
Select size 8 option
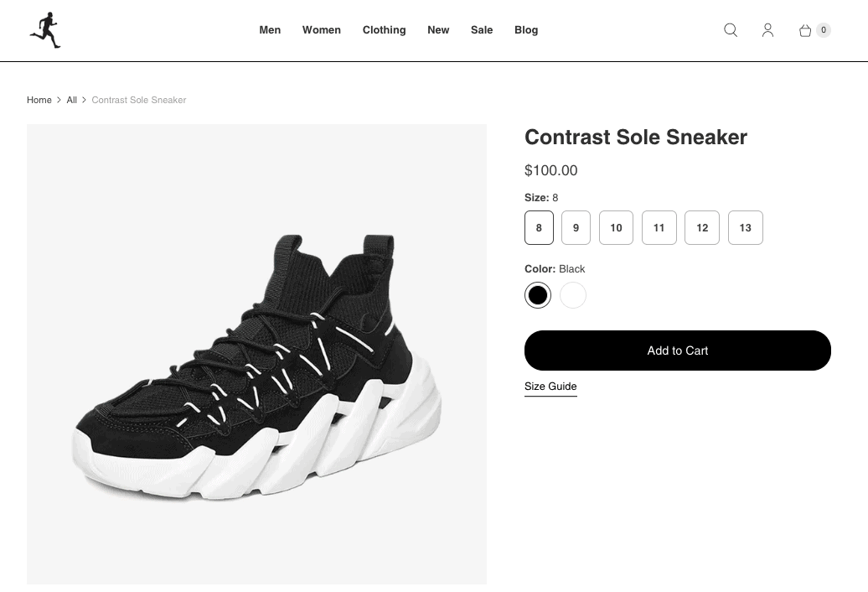pyautogui.click(x=539, y=227)
